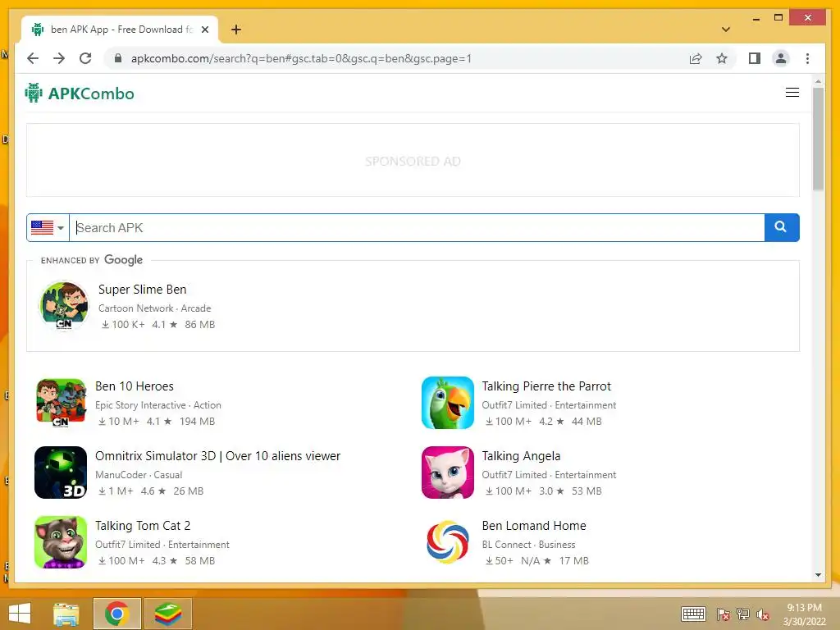Click Chrome taskbar icon
Screen dimensions: 840x630
pos(116,614)
